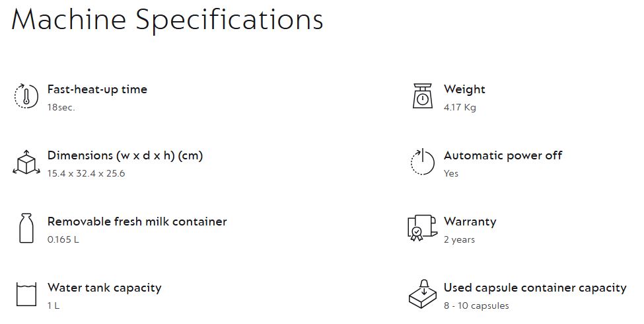Select the Water tank capacity label
Image resolution: width=644 pixels, height=324 pixels.
click(104, 288)
